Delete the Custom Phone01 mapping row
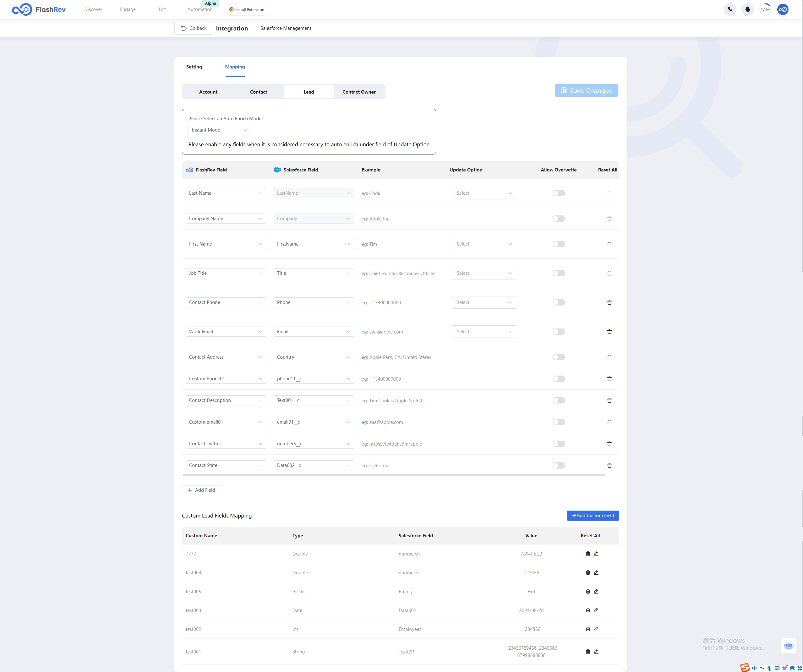The height and width of the screenshot is (672, 803). (x=609, y=379)
